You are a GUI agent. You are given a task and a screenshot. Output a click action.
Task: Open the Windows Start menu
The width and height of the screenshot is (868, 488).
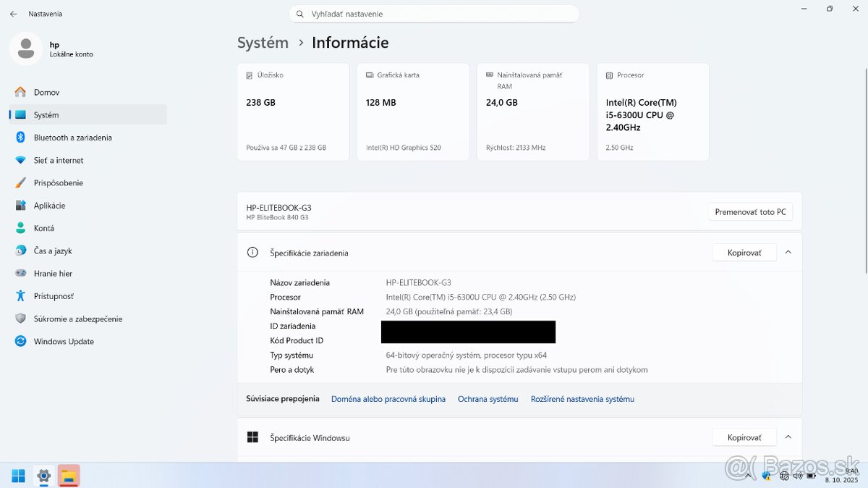pyautogui.click(x=18, y=476)
